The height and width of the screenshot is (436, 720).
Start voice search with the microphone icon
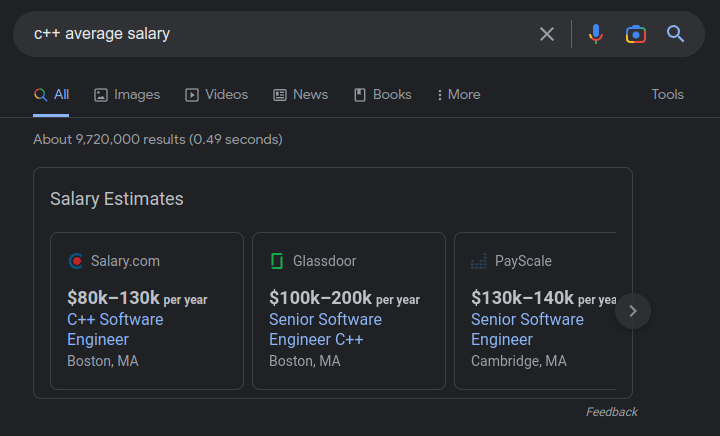(596, 34)
